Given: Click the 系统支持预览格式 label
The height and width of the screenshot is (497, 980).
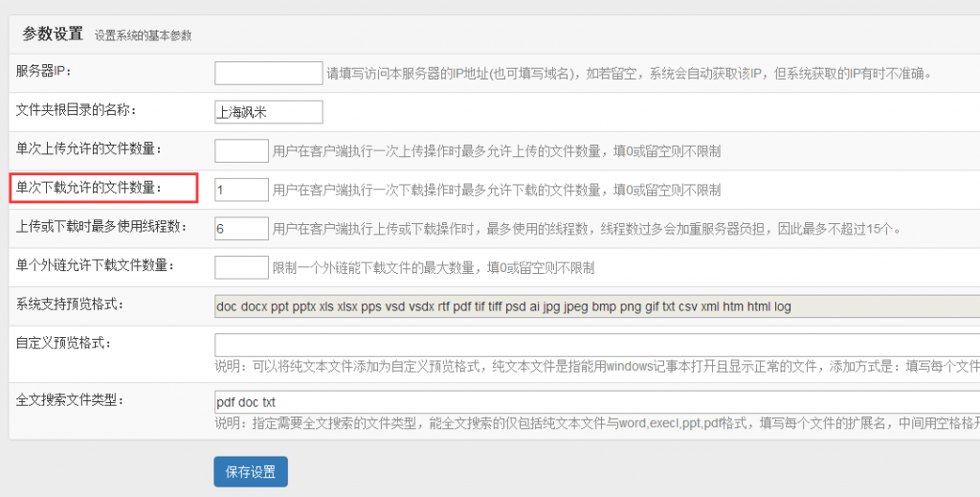Looking at the screenshot, I should (x=71, y=305).
